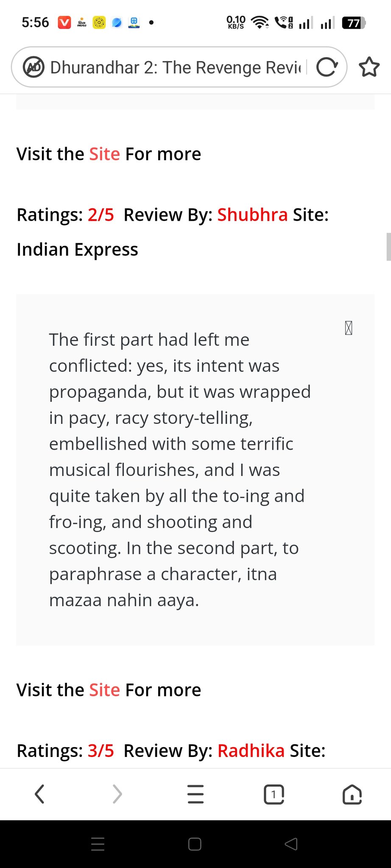Open the tab switcher showing 1 tab
The image size is (391, 868).
(x=274, y=794)
